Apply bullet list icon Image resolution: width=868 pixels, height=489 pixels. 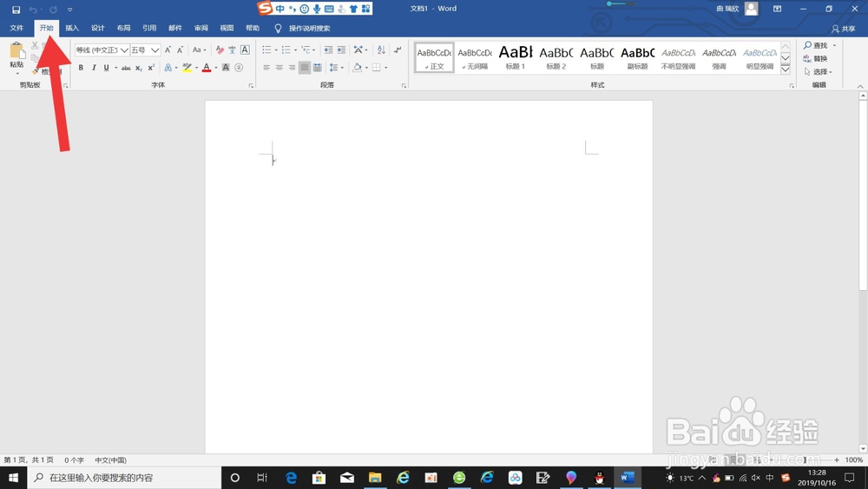pos(266,50)
